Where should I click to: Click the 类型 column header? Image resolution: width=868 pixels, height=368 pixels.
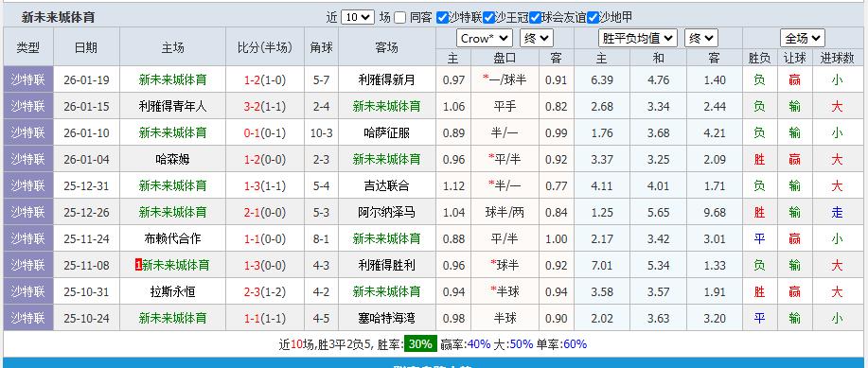coord(28,47)
